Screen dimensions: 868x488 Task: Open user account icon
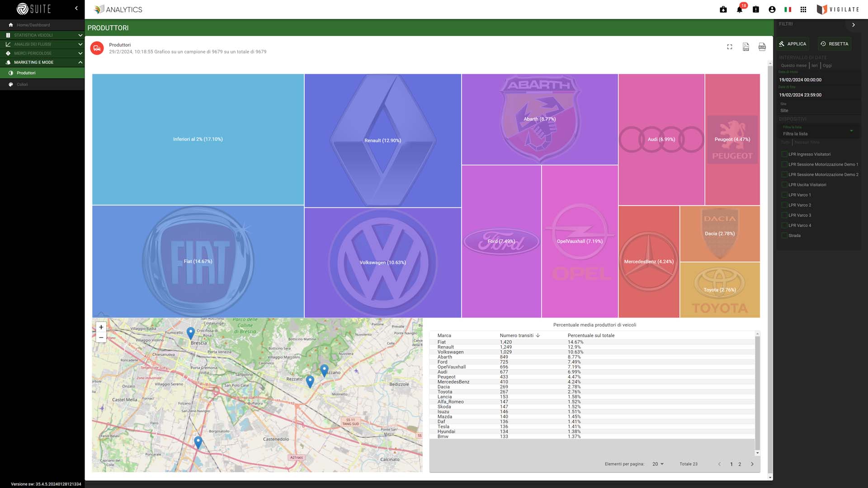pyautogui.click(x=772, y=9)
